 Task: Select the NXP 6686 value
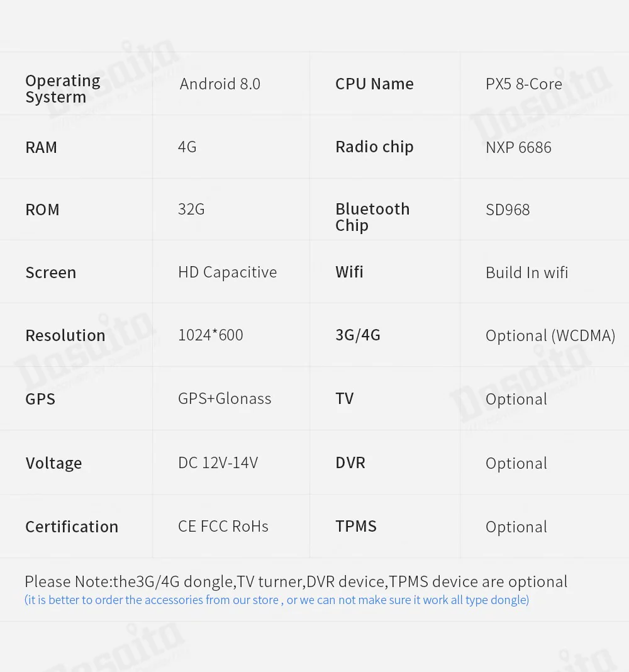pyautogui.click(x=518, y=148)
